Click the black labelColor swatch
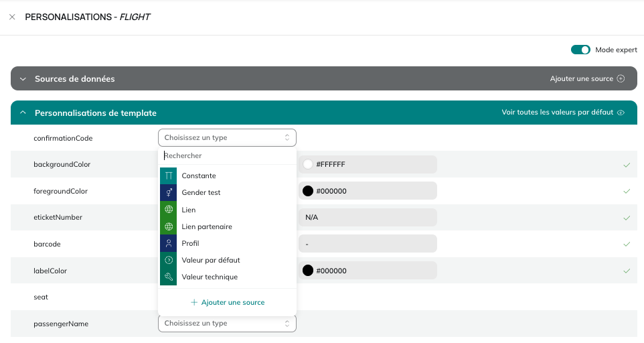This screenshot has height=343, width=644. coord(308,271)
